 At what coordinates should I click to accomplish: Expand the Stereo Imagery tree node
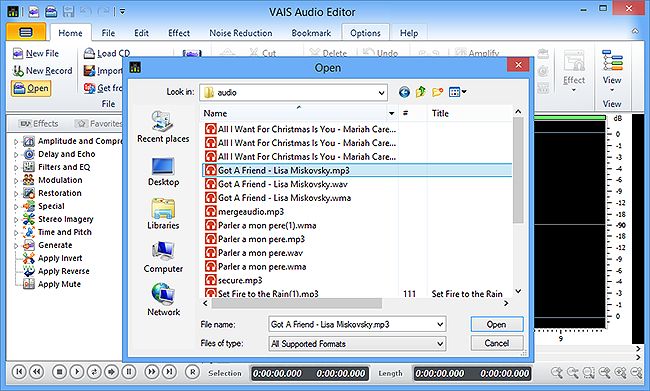(16, 220)
